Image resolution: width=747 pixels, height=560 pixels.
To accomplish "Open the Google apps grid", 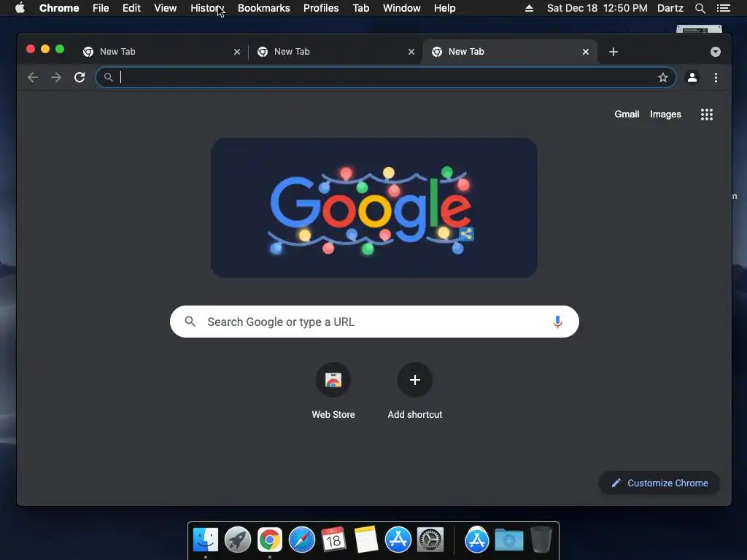I will click(706, 114).
